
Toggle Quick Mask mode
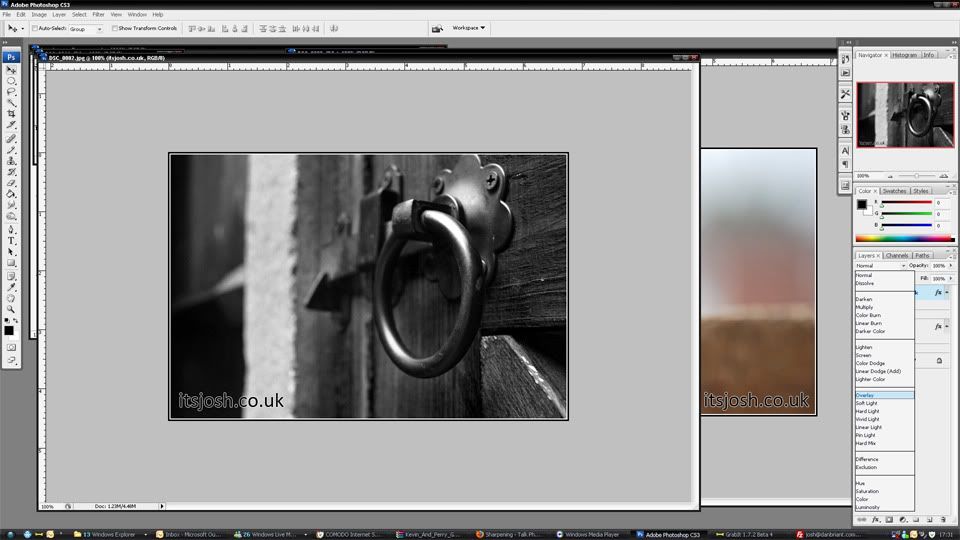coord(11,347)
